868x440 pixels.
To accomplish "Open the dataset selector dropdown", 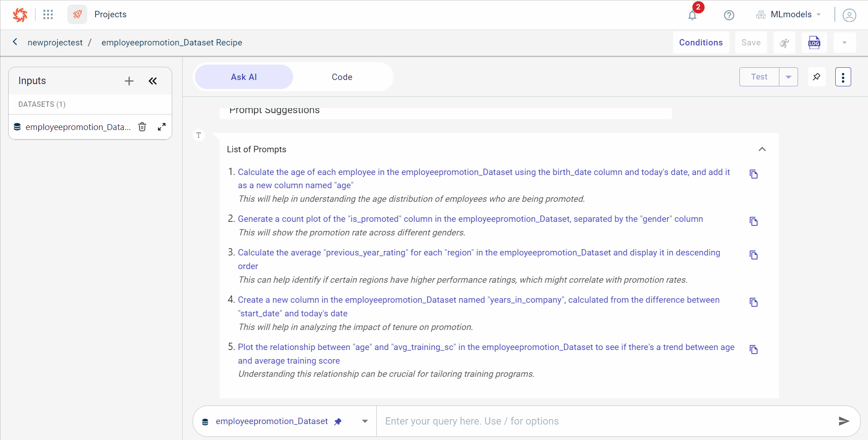I will 365,421.
